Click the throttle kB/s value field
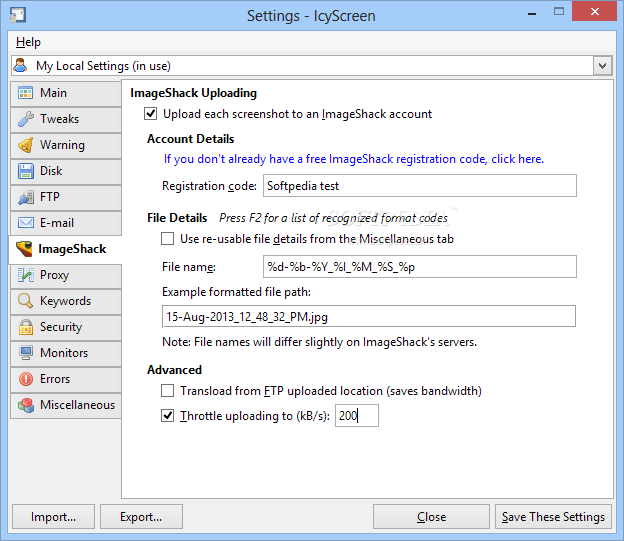The height and width of the screenshot is (541, 624). pyautogui.click(x=357, y=416)
